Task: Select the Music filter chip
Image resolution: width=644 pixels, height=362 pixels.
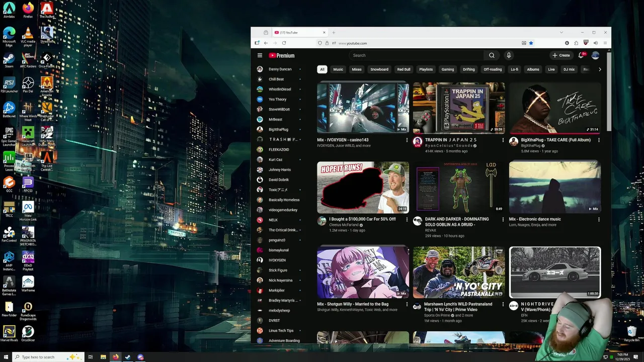Action: coord(338,69)
